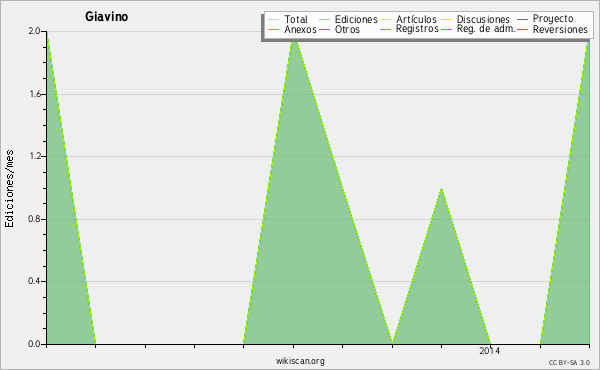Click the peak at value 1.0 in chart
The height and width of the screenshot is (370, 600).
(x=441, y=189)
